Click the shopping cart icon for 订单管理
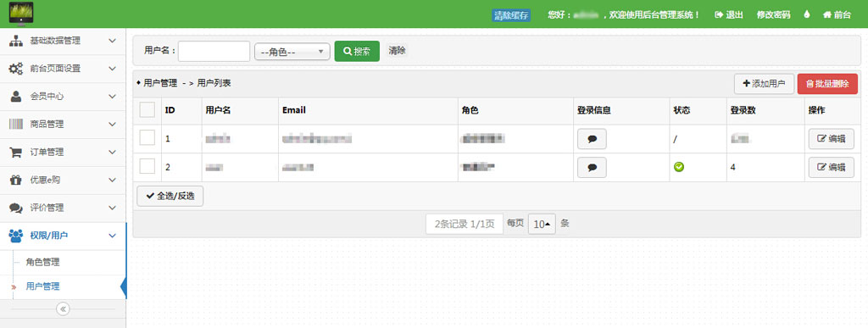The width and height of the screenshot is (868, 328). [15, 152]
